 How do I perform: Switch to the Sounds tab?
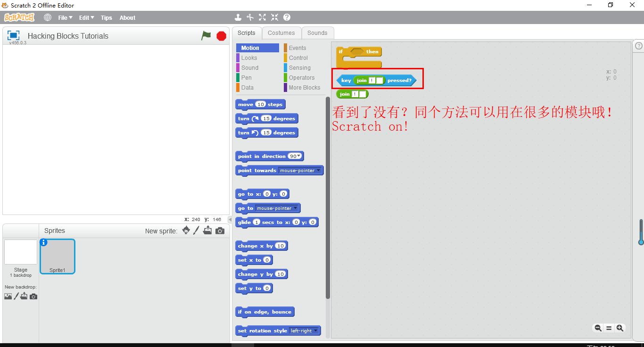click(x=317, y=33)
